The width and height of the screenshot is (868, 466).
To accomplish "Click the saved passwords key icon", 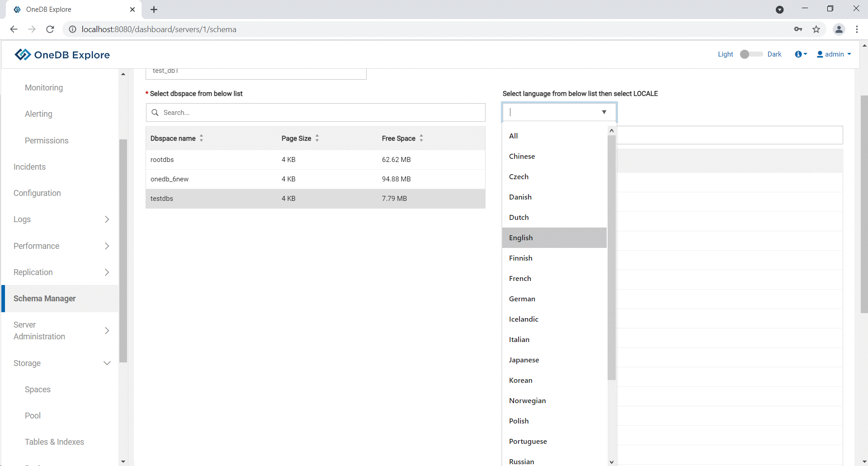I will pos(798,29).
